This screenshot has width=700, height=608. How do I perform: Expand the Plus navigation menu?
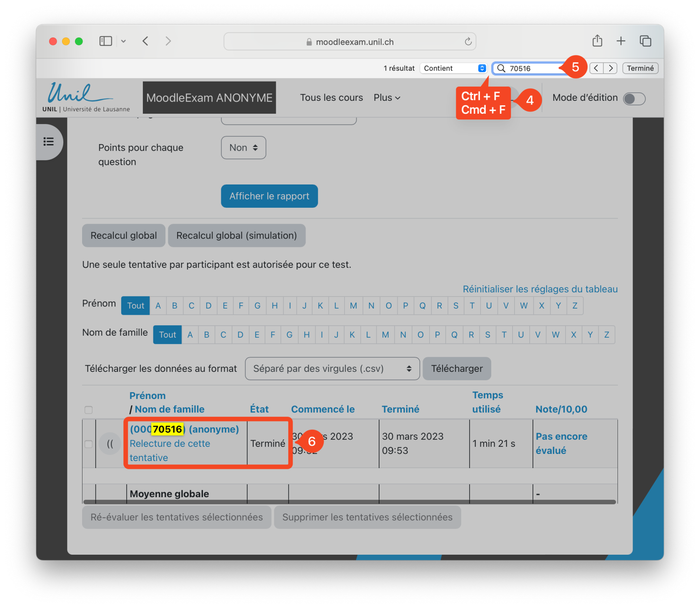tap(386, 98)
